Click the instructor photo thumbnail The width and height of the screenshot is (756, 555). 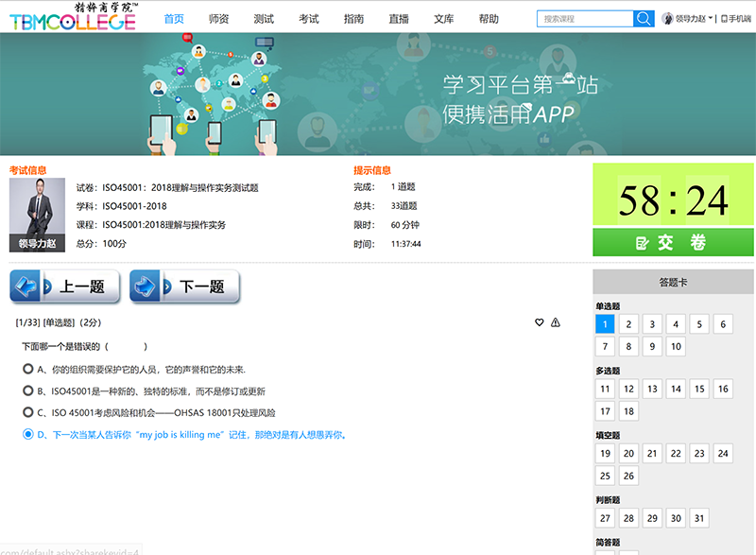click(38, 214)
